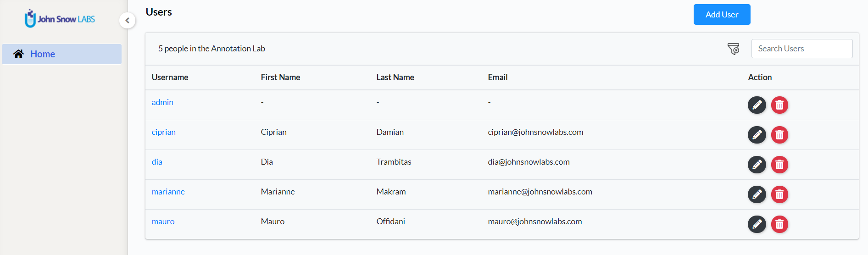Open the ciprian username link

(x=164, y=132)
